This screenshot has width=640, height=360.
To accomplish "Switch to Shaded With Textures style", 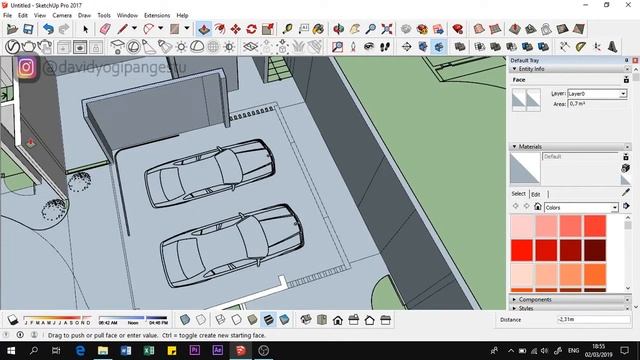I will click(269, 320).
